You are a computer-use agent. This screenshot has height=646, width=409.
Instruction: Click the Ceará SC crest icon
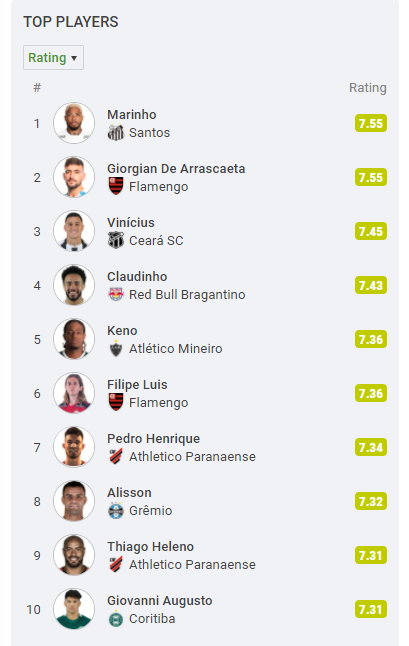click(x=116, y=240)
